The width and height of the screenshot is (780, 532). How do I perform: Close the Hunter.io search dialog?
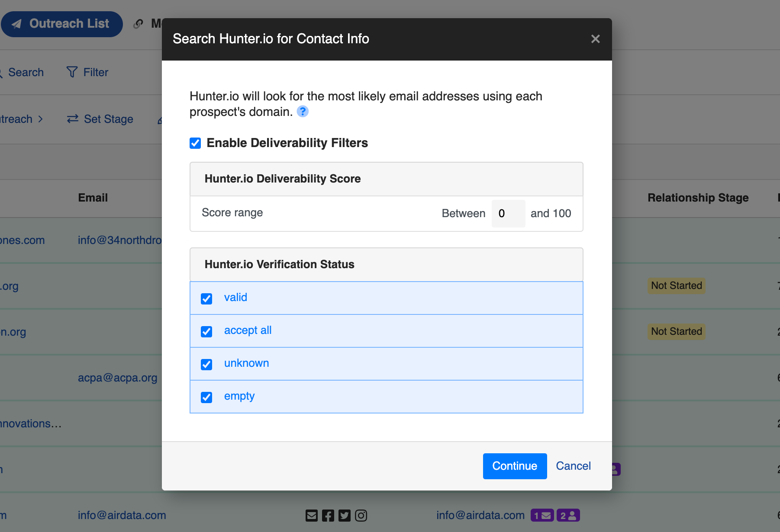595,39
